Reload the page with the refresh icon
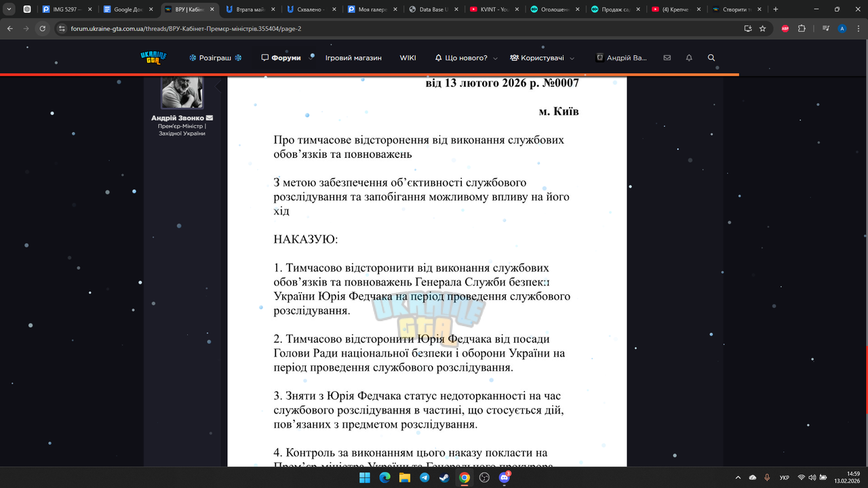This screenshot has height=488, width=868. pyautogui.click(x=43, y=28)
